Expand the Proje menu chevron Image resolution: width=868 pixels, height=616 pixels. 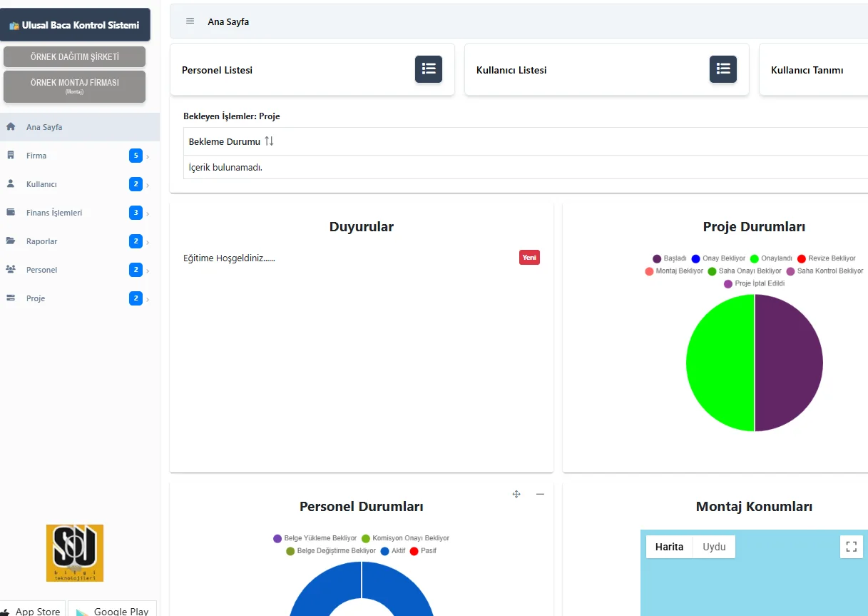pyautogui.click(x=148, y=299)
